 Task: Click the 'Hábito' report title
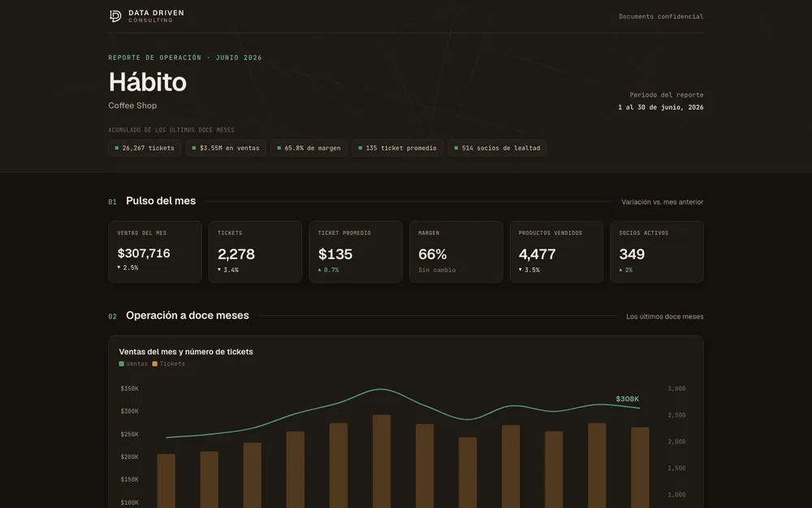147,82
